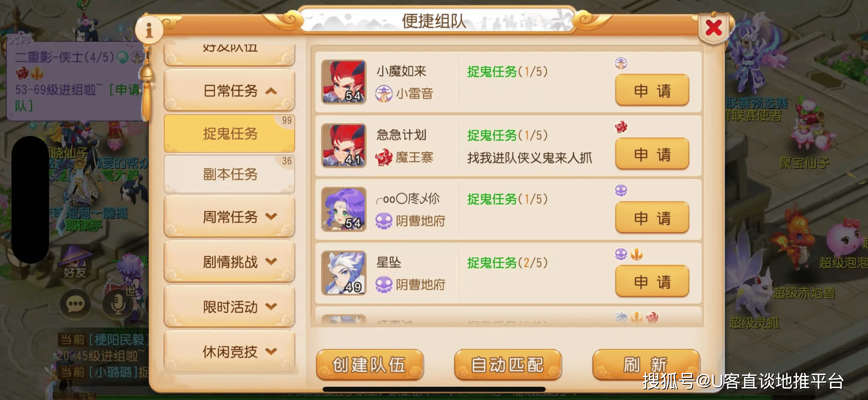Click the 自动匹配 button
The image size is (868, 400).
click(508, 365)
